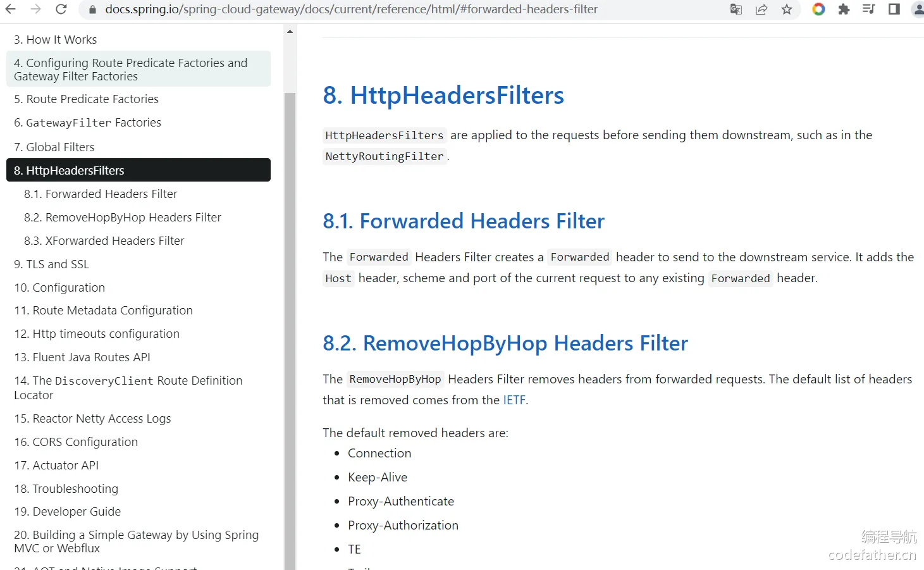Screen dimensions: 924x570
Task: Toggle the browser side panel icon
Action: [894, 9]
